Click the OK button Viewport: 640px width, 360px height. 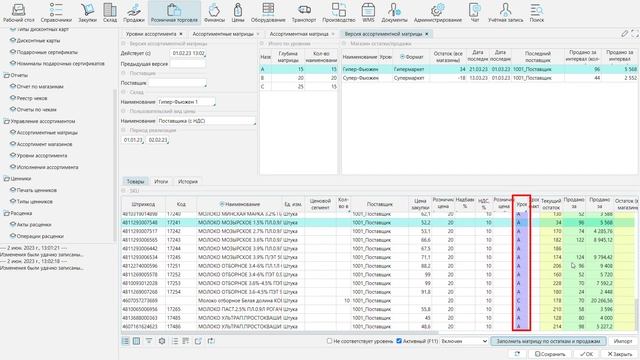(x=586, y=354)
